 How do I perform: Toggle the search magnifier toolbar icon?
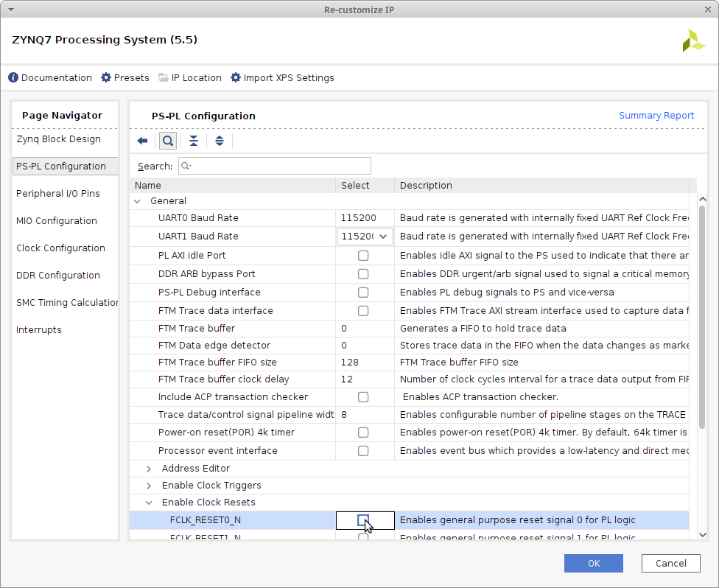[168, 141]
